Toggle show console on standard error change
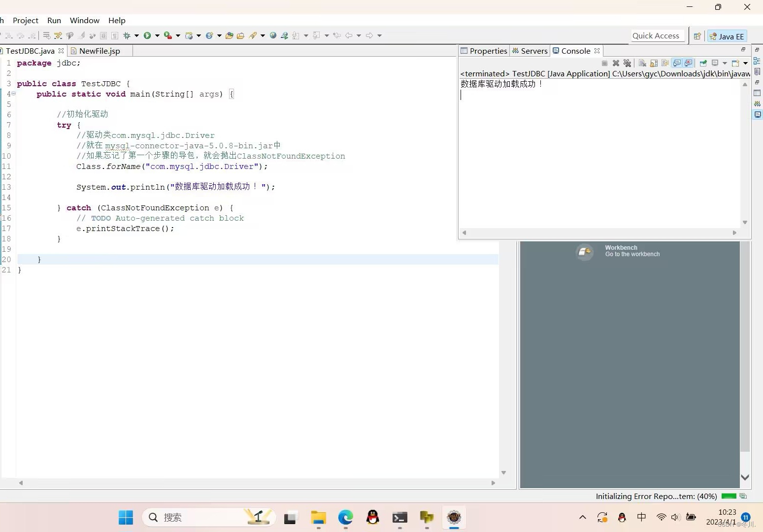763x532 pixels. point(688,63)
